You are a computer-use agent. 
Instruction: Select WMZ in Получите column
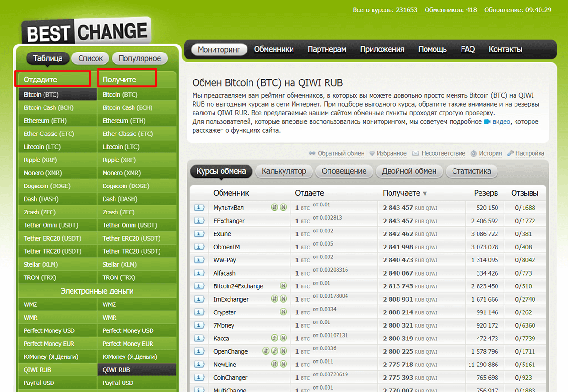click(x=136, y=304)
